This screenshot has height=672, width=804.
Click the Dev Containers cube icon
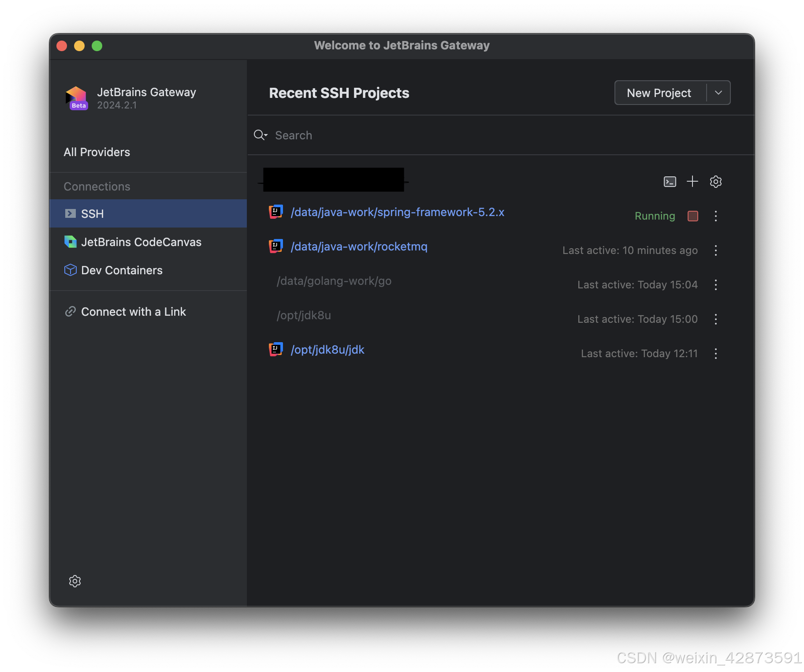[71, 270]
